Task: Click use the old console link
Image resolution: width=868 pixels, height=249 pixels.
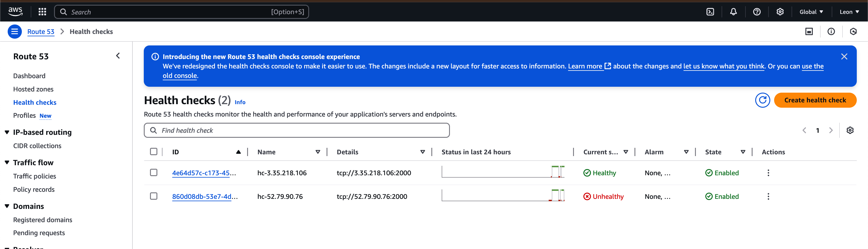Action: coord(812,66)
